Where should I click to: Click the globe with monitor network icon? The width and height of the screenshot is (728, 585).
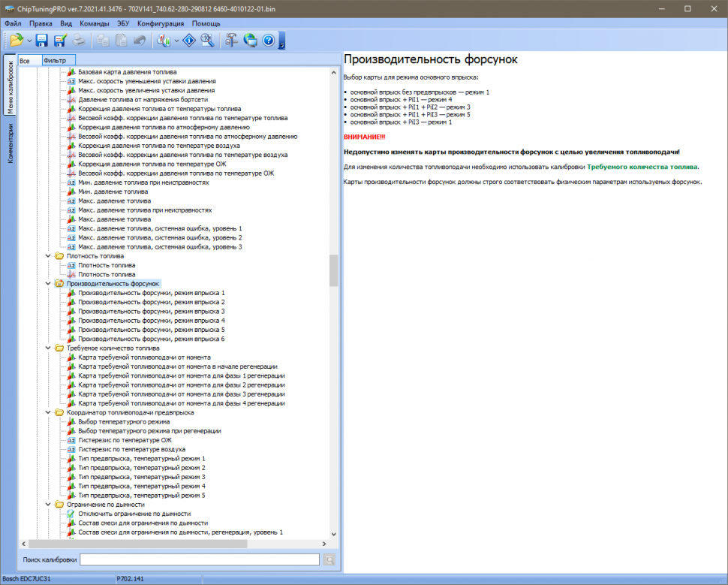coord(250,41)
